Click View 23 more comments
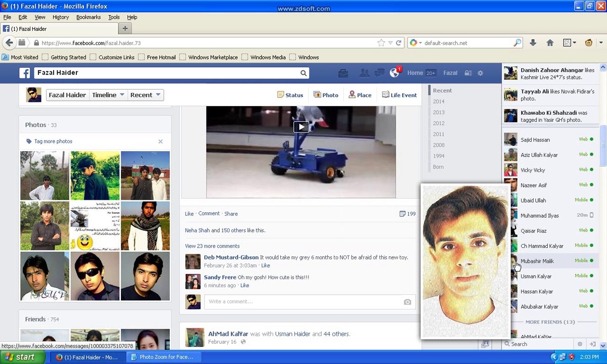This screenshot has height=364, width=607. point(212,246)
